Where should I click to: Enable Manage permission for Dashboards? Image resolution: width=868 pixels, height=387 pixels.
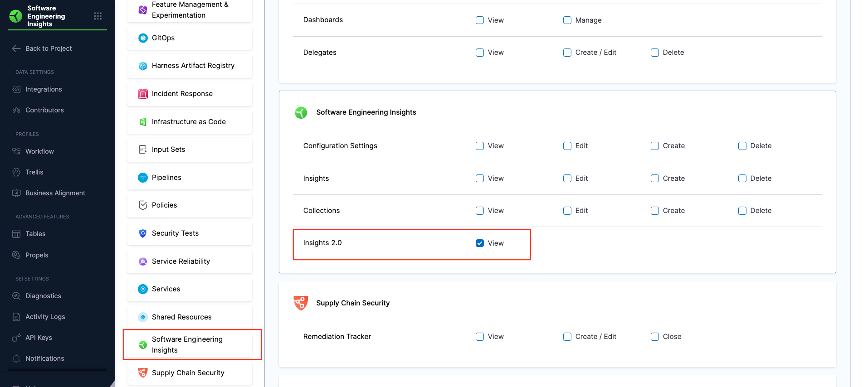coord(567,20)
